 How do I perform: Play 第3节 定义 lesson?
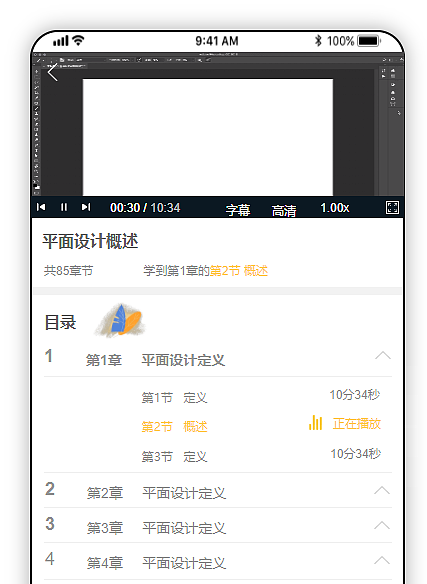pyautogui.click(x=174, y=456)
